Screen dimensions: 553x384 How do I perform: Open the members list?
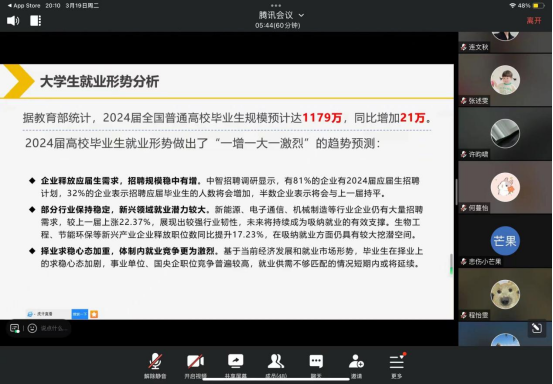pos(276,366)
